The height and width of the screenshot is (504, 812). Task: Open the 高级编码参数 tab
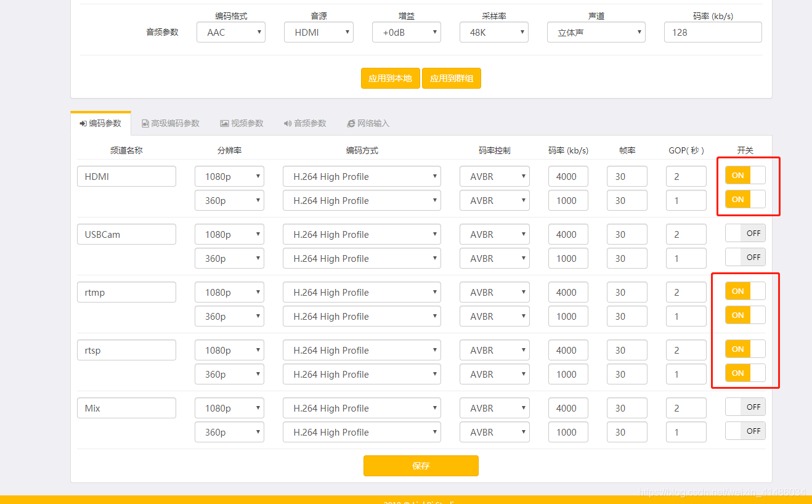170,123
